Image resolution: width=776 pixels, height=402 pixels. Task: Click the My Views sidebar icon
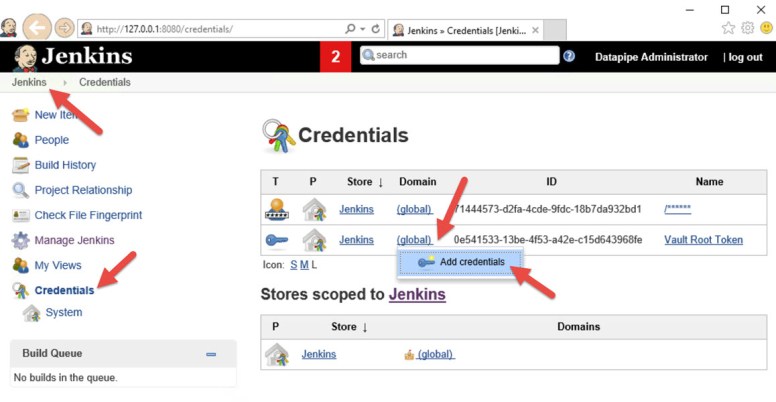click(x=21, y=265)
